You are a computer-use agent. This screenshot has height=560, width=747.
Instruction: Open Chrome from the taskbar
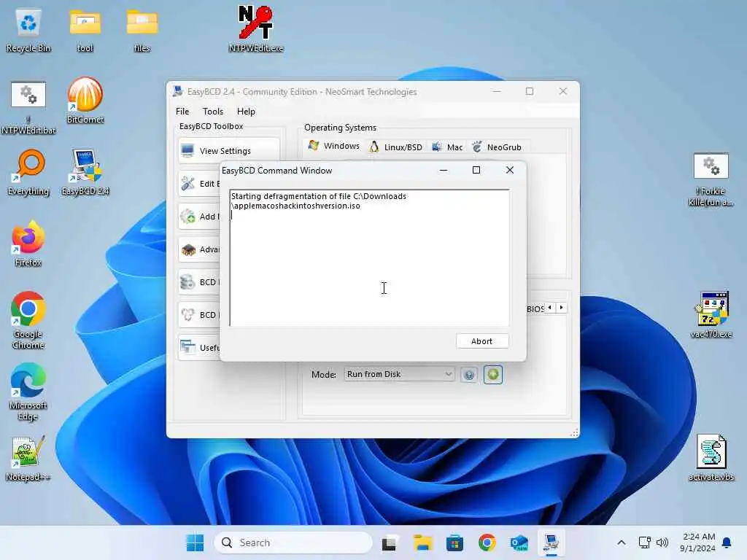487,542
